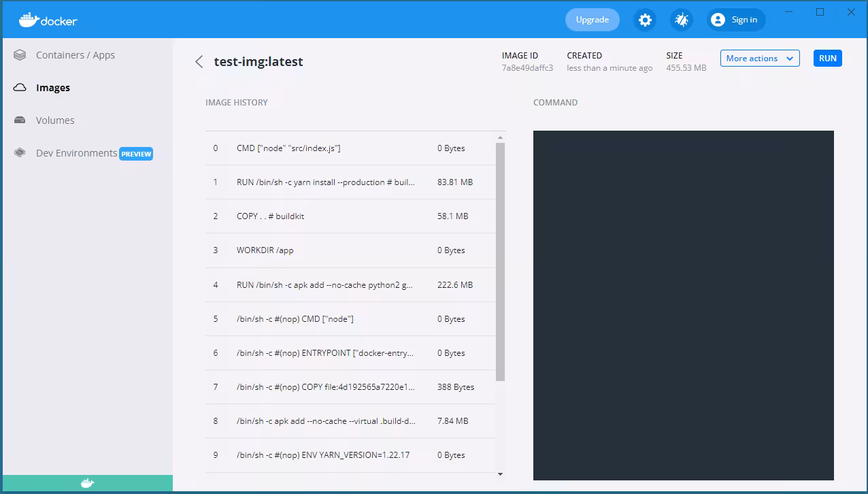Click the whale status icon at bottom left

[87, 483]
